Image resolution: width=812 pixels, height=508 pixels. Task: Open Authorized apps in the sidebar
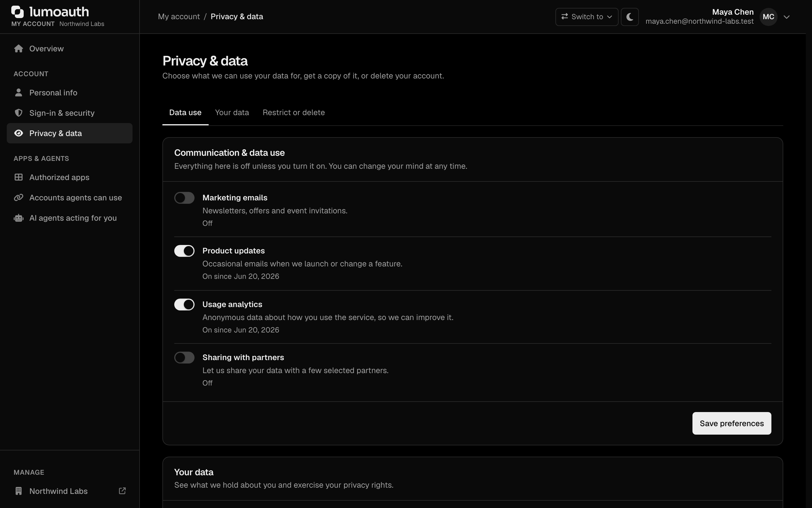point(69,177)
